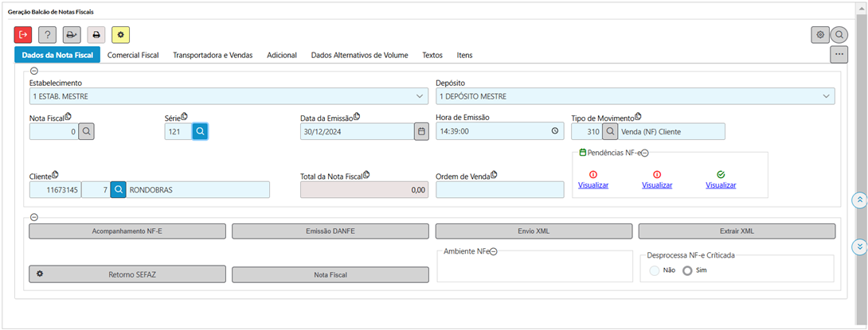Viewport: 868px width, 330px height.
Task: Collapse the Pendências NF-e group
Action: pos(645,153)
